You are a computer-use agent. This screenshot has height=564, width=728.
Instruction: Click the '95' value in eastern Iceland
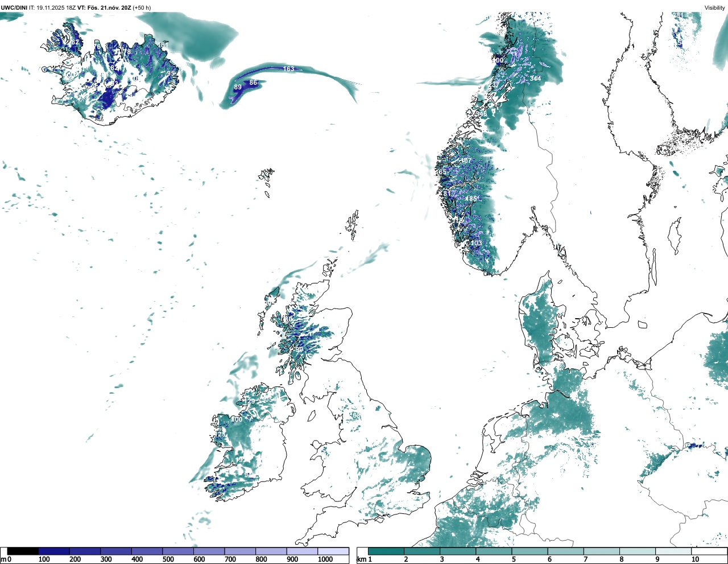(171, 73)
